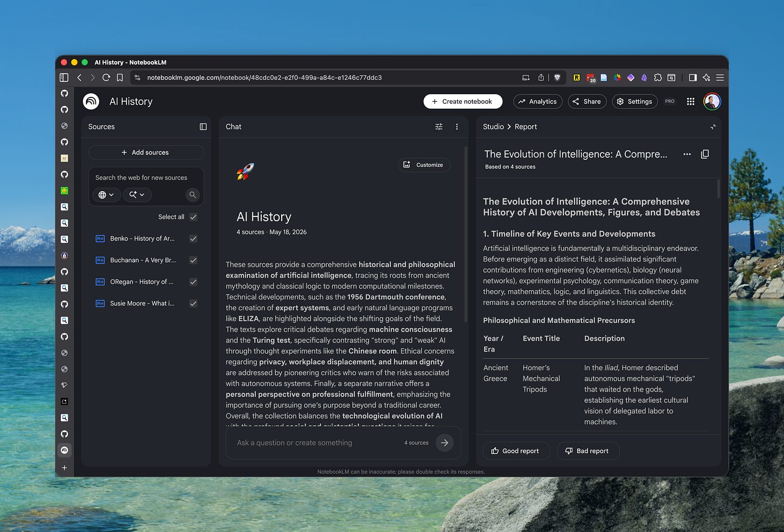This screenshot has width=784, height=532.
Task: Click Add sources button
Action: tap(146, 152)
